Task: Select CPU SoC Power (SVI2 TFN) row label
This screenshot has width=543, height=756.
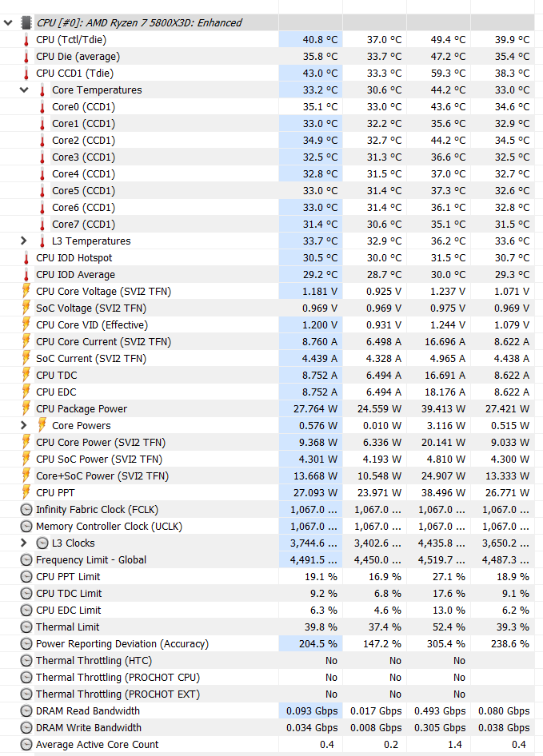Action: pyautogui.click(x=99, y=459)
